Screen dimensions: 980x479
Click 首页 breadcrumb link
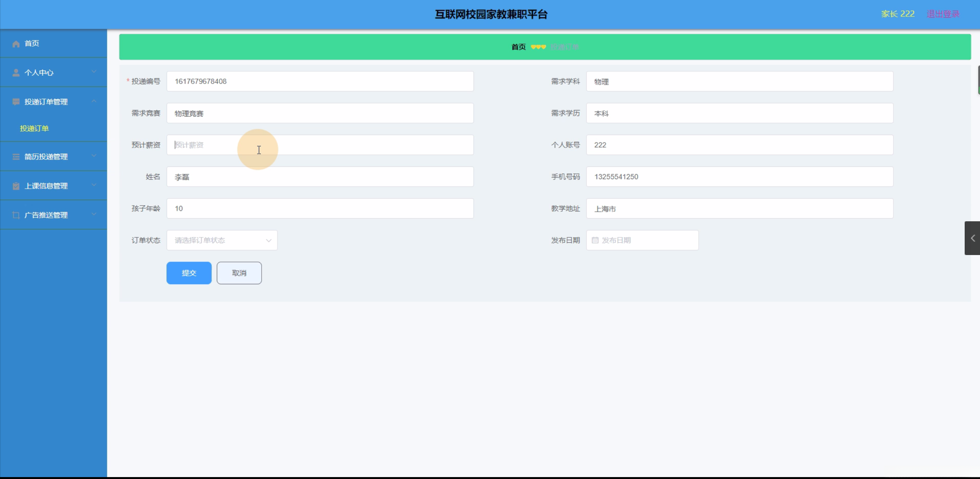(518, 47)
